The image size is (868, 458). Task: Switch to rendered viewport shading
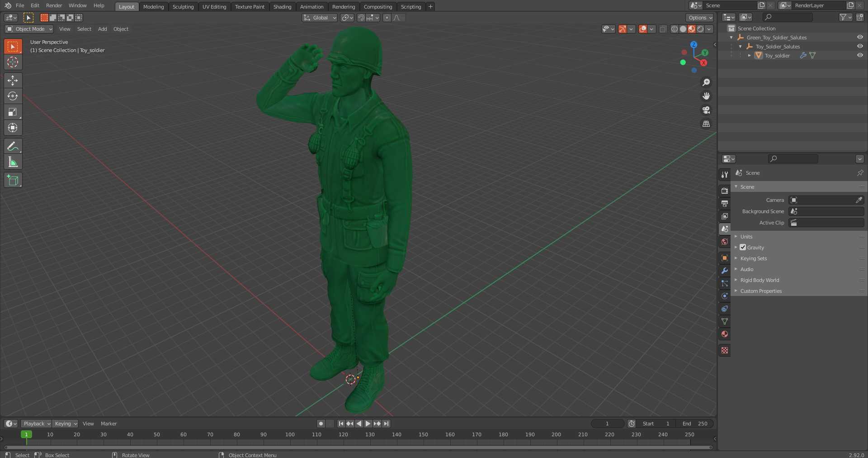click(700, 29)
